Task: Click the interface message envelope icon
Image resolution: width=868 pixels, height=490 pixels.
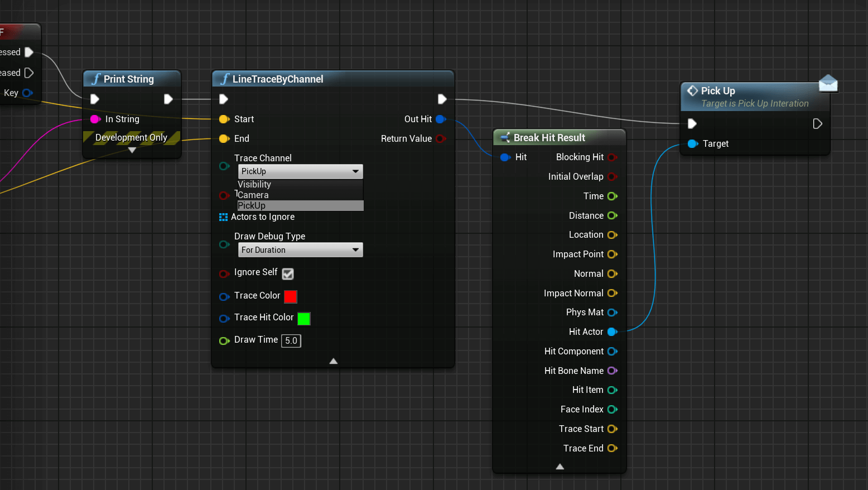Action: 828,83
